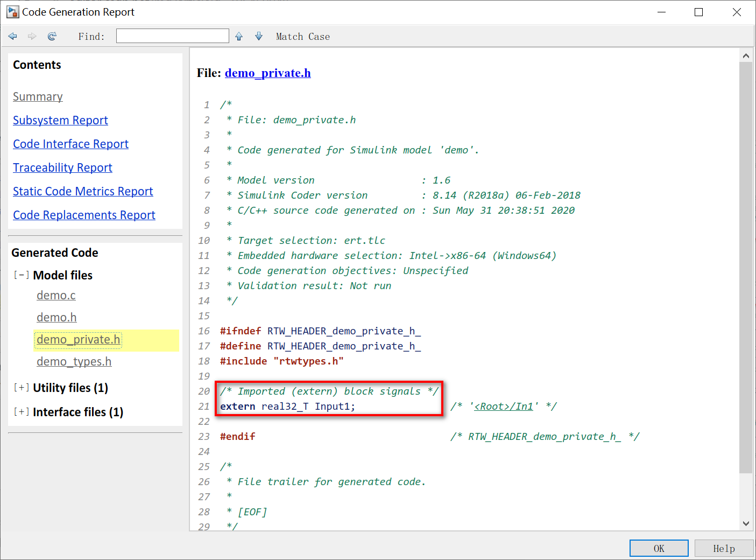Click the 'Contents' heading
Image resolution: width=756 pixels, height=560 pixels.
click(x=37, y=65)
